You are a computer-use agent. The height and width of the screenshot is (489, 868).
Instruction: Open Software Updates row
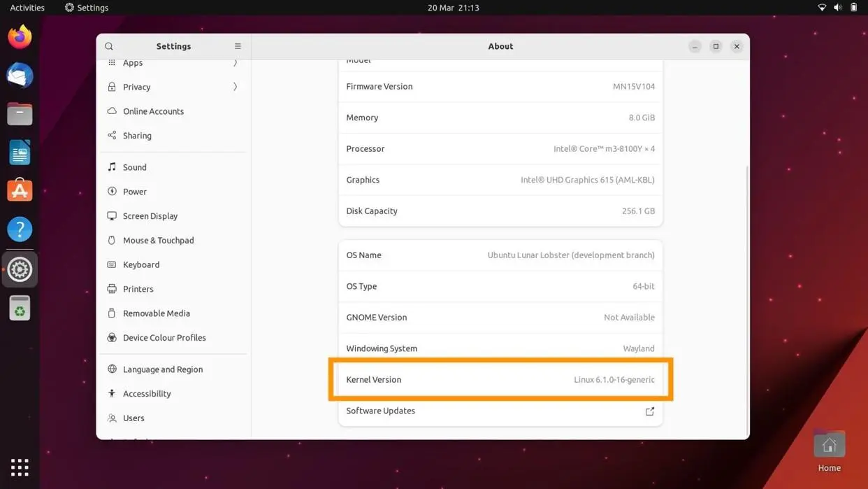pos(500,411)
